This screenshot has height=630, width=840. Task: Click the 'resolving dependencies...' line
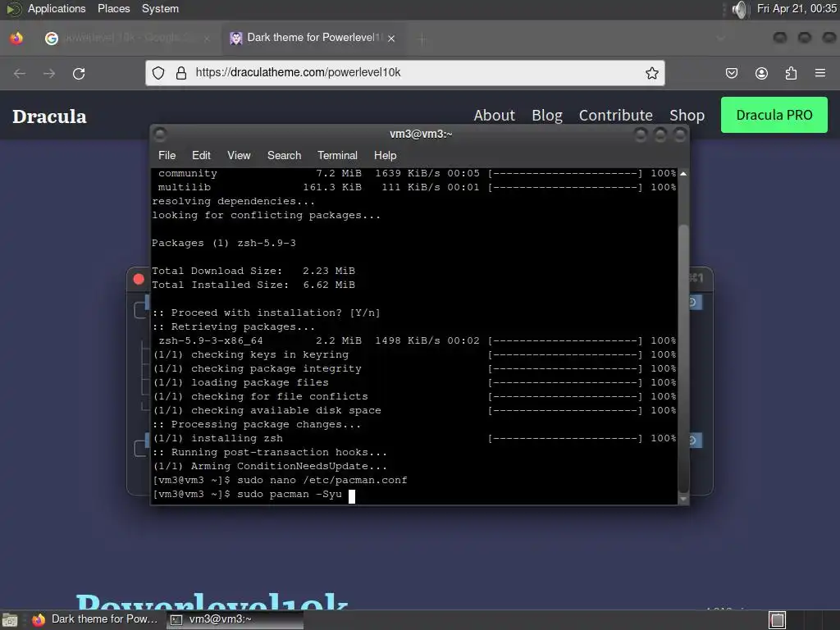pos(233,202)
